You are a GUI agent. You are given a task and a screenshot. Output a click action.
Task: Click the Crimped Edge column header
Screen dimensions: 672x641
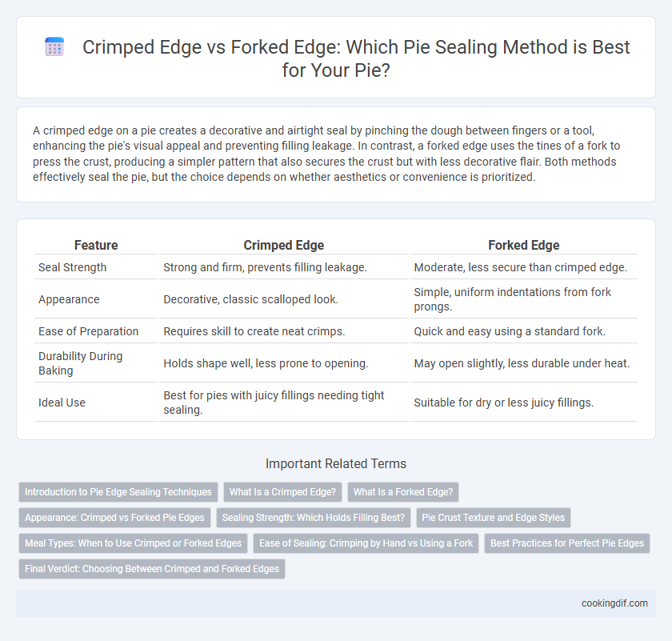(284, 245)
